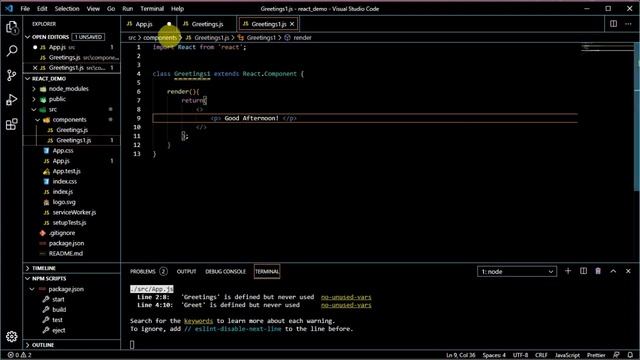Split the terminal panel
The width and height of the screenshot is (640, 360).
click(583, 271)
